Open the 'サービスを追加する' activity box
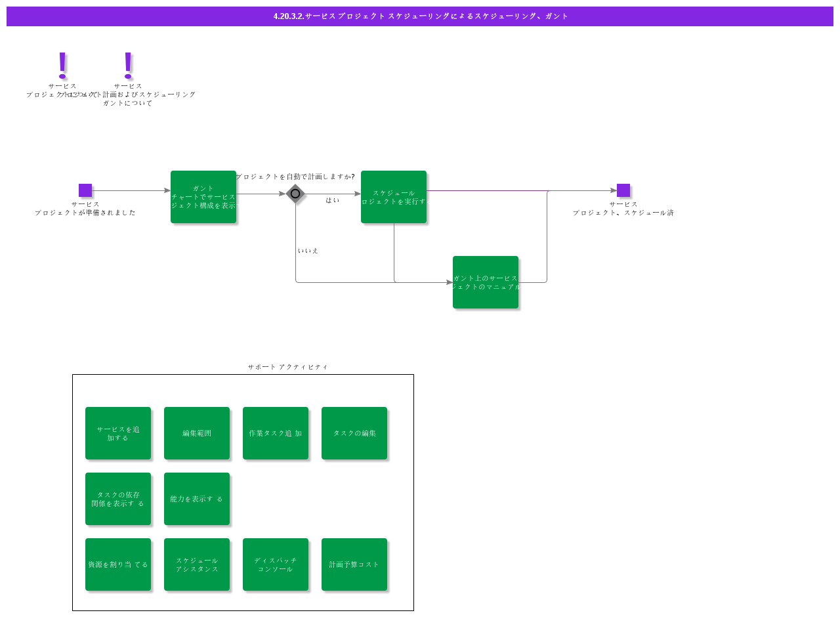Viewport: 840px width, 617px height. [118, 433]
